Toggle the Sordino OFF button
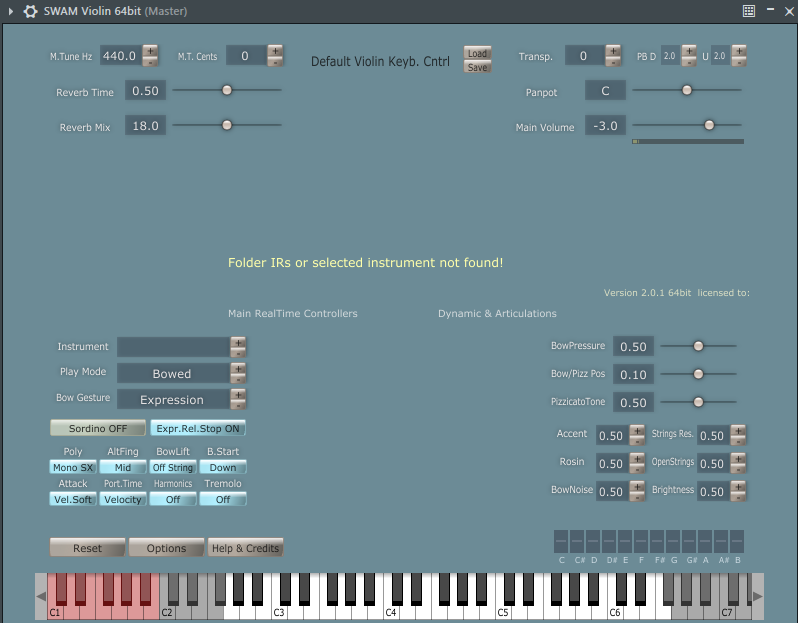The height and width of the screenshot is (623, 798). [98, 428]
